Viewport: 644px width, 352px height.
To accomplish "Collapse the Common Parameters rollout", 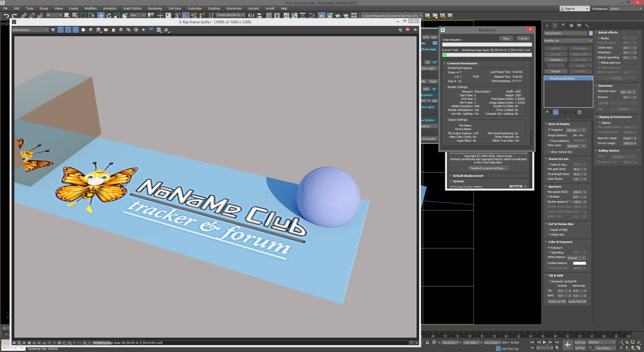I will tap(462, 63).
